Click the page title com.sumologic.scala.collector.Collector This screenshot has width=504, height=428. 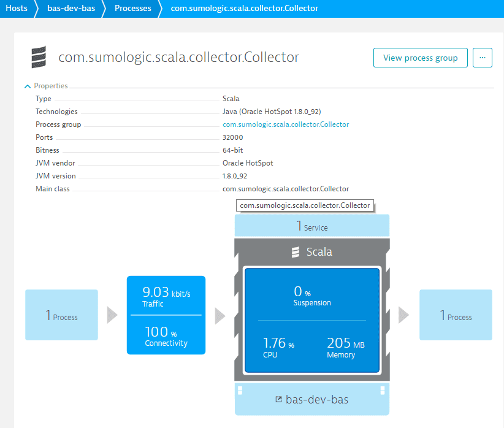click(178, 57)
